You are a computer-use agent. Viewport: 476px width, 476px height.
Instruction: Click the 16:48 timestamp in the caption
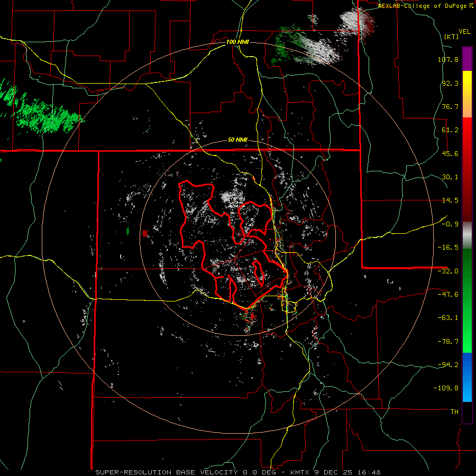(369, 472)
